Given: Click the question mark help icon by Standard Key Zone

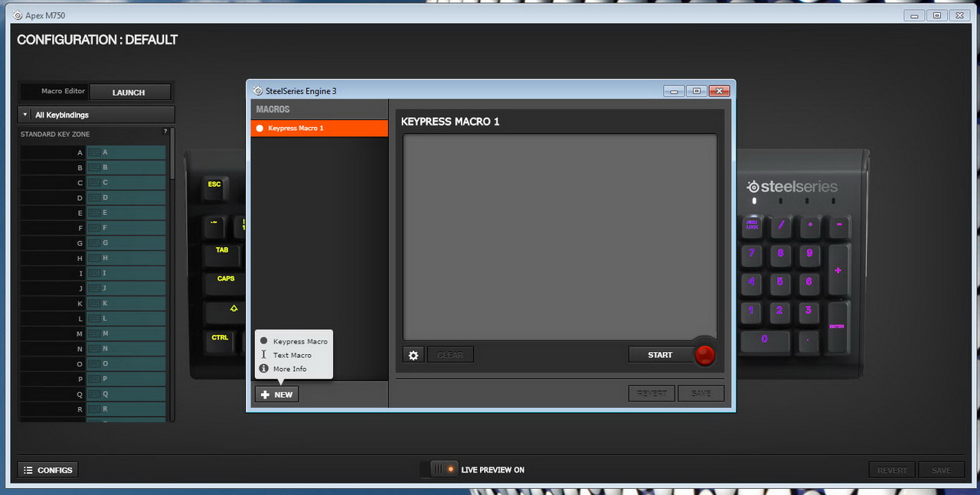Looking at the screenshot, I should (x=165, y=132).
